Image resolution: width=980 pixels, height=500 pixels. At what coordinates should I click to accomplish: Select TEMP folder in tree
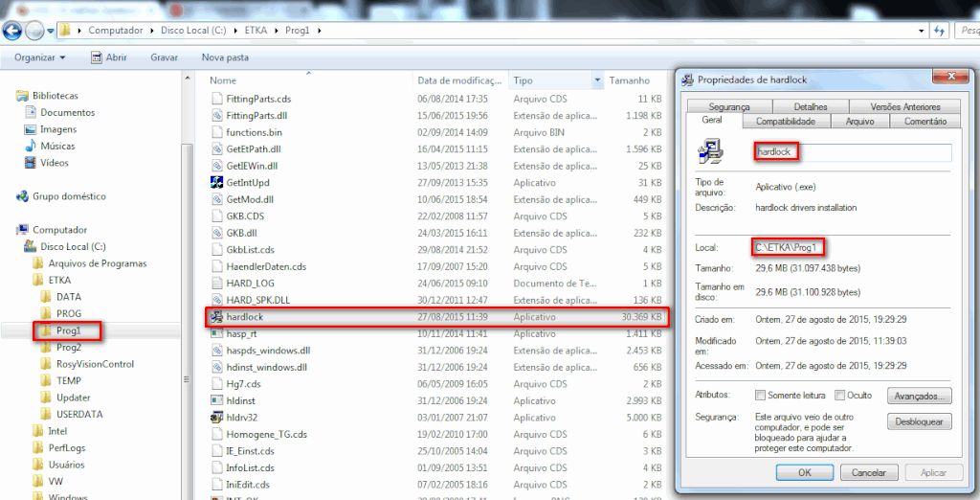69,380
